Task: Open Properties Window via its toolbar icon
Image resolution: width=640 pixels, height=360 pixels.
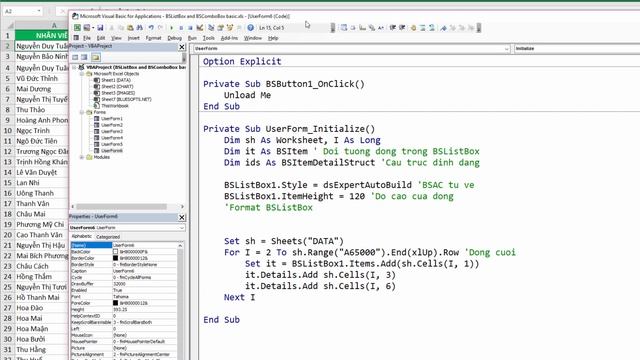Action: pos(220,28)
